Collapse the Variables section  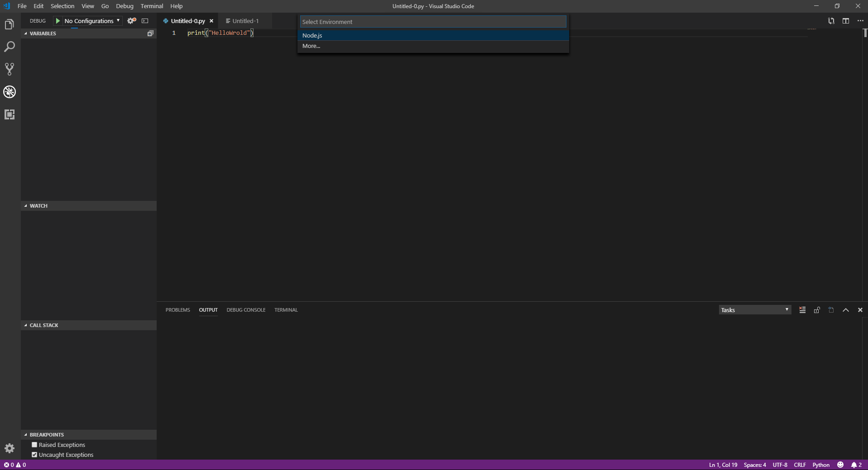(89, 33)
